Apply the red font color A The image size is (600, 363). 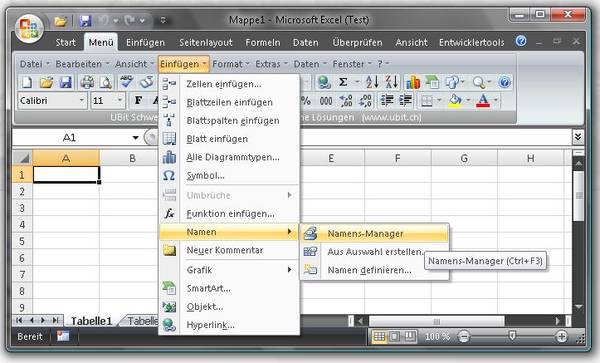483,101
